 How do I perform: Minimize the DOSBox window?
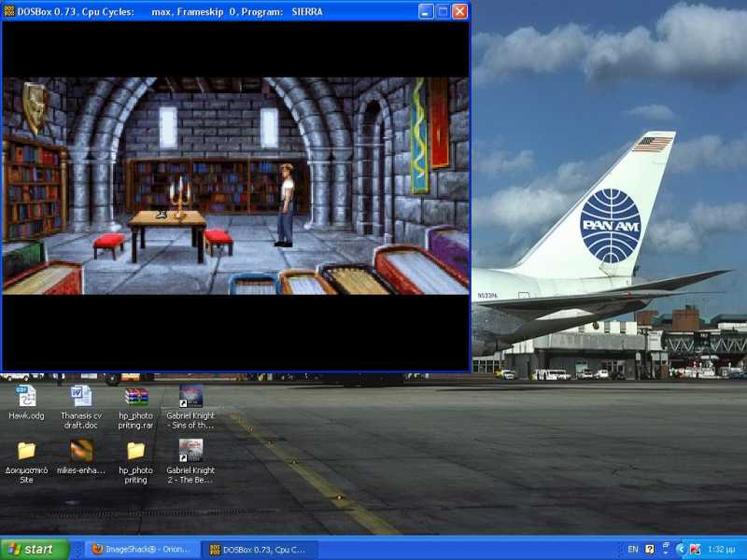click(x=426, y=11)
